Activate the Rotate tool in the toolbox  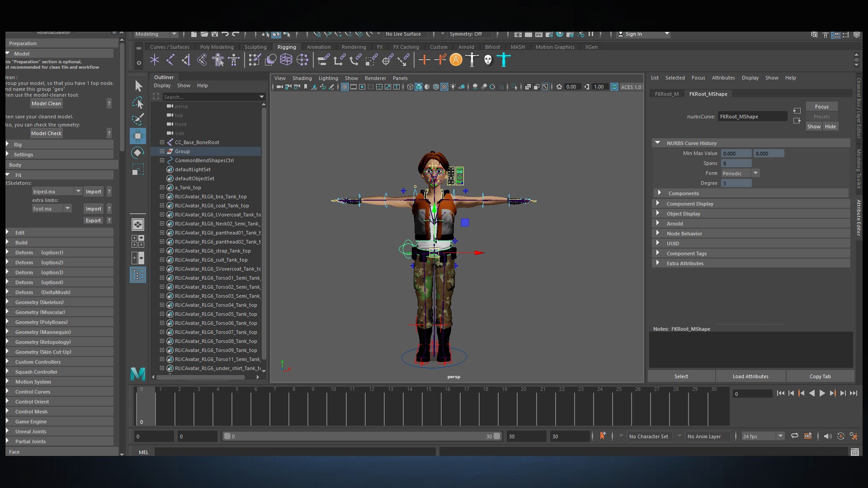pos(138,152)
